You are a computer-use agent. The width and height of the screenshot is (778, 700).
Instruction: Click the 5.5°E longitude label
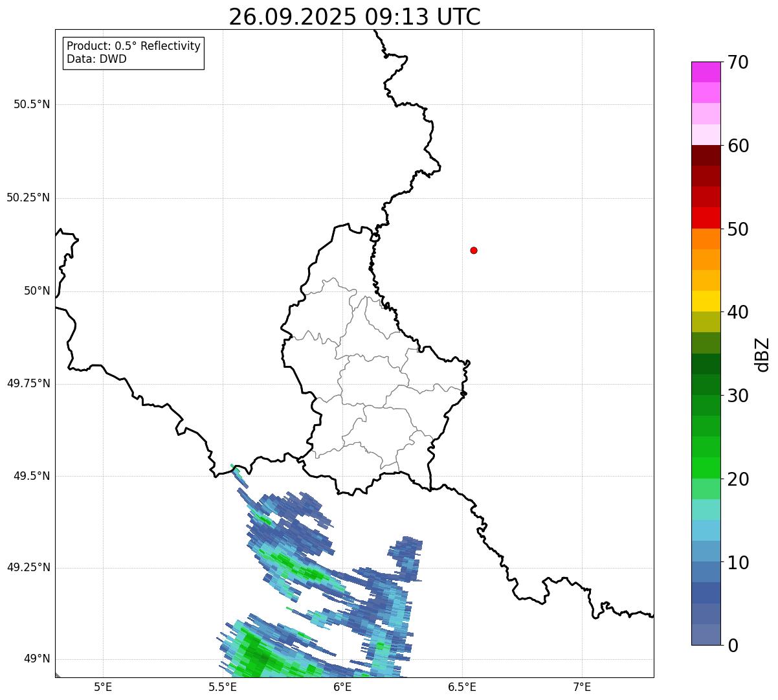(x=223, y=686)
